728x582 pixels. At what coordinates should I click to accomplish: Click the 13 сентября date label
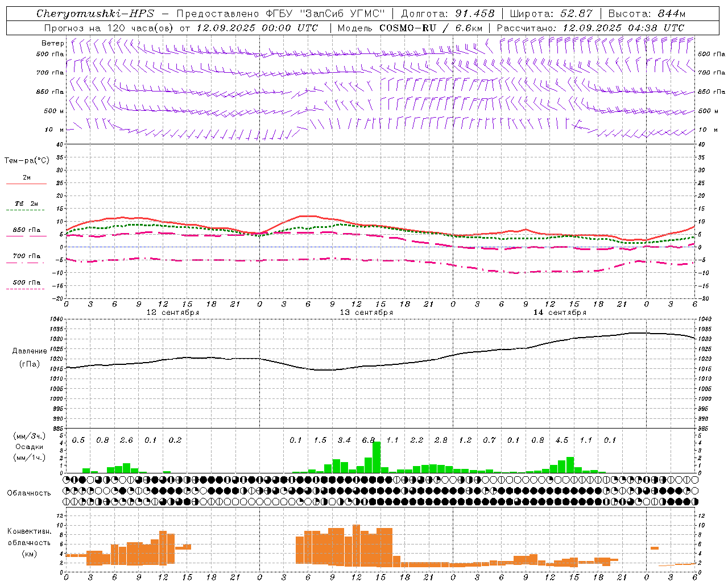[x=366, y=313]
